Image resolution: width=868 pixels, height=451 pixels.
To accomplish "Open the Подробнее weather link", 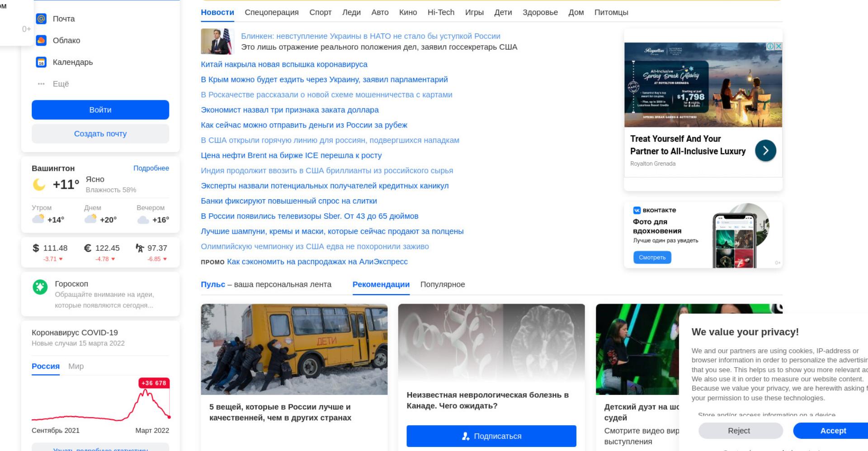I will [x=151, y=168].
